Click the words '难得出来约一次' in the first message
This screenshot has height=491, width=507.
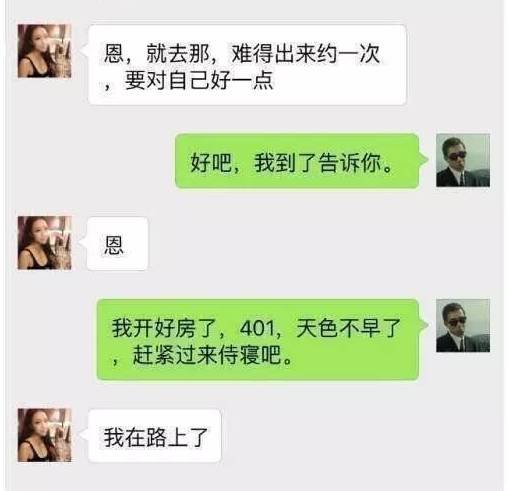(x=306, y=54)
